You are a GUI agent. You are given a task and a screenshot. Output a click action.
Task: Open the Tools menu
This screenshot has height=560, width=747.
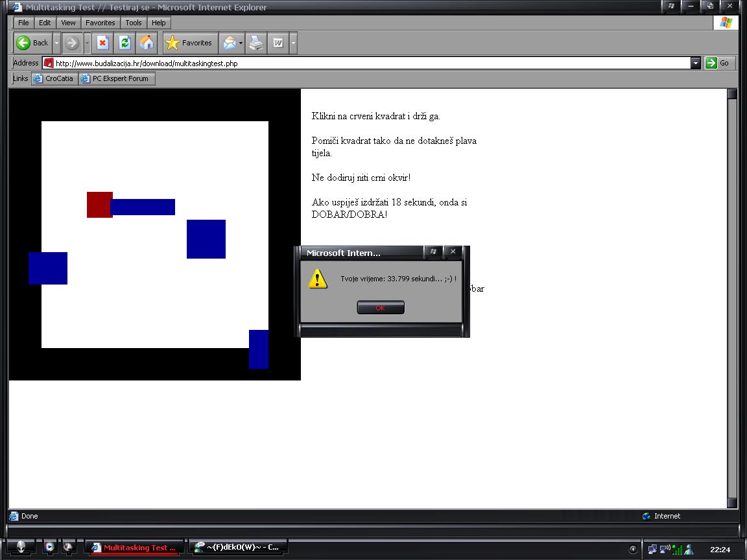(133, 23)
